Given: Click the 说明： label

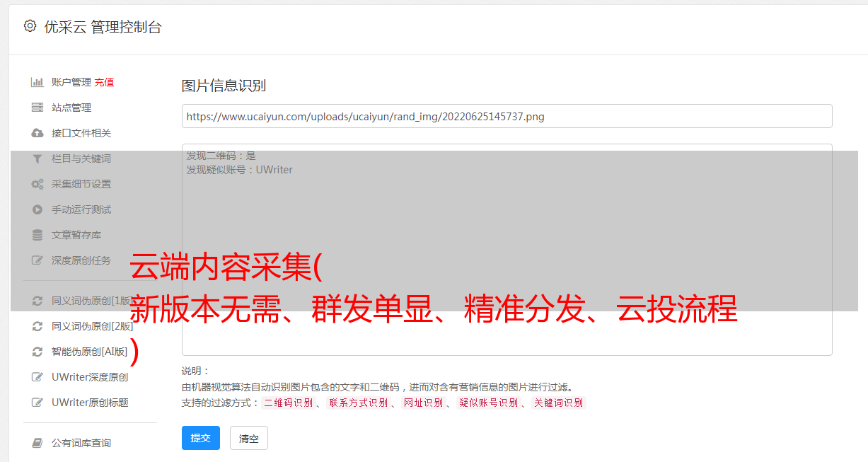Looking at the screenshot, I should (196, 371).
